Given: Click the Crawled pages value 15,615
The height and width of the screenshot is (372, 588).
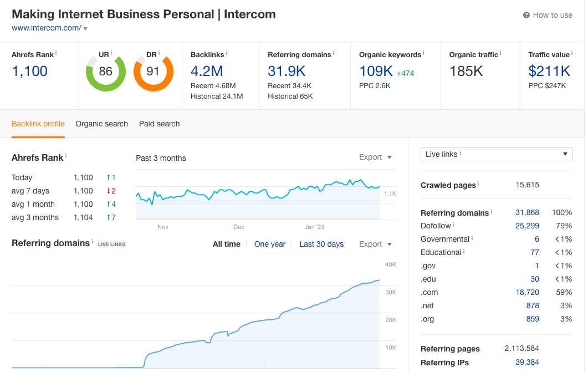Looking at the screenshot, I should (x=527, y=185).
